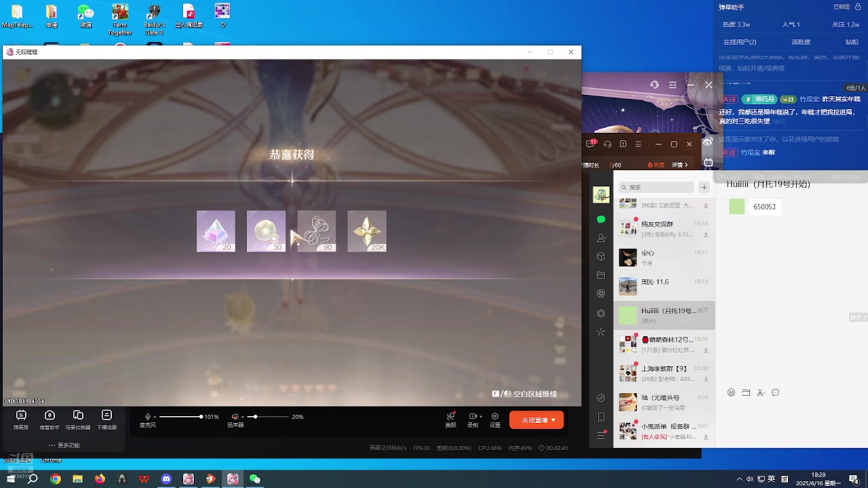Open WeChat hamburger menu at sidebar bottom
This screenshot has width=868, height=488.
coord(601,435)
